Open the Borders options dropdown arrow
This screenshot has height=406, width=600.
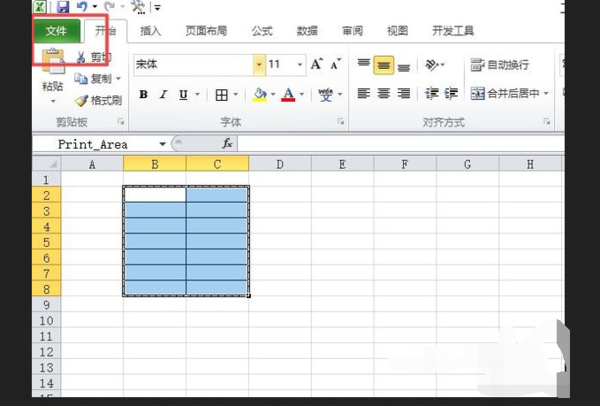236,94
